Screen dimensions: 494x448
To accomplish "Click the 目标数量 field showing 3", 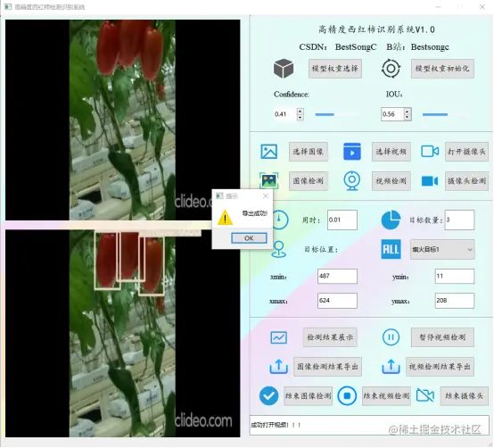I will [x=459, y=220].
